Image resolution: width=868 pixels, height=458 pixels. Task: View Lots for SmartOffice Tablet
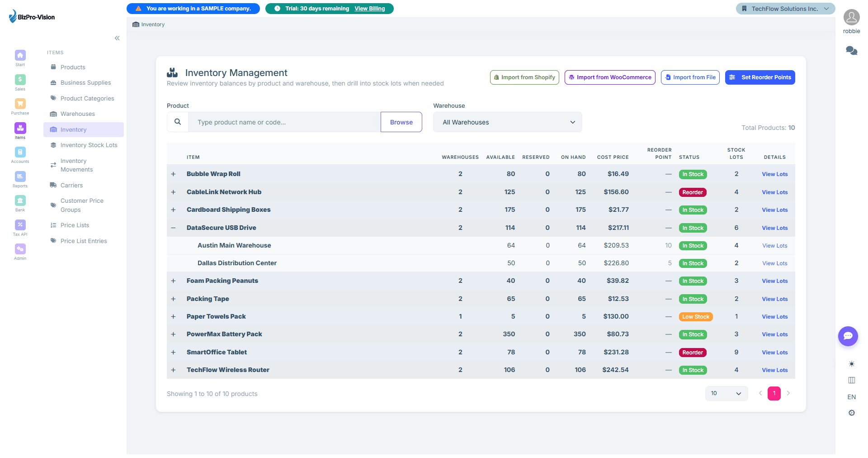pos(774,353)
